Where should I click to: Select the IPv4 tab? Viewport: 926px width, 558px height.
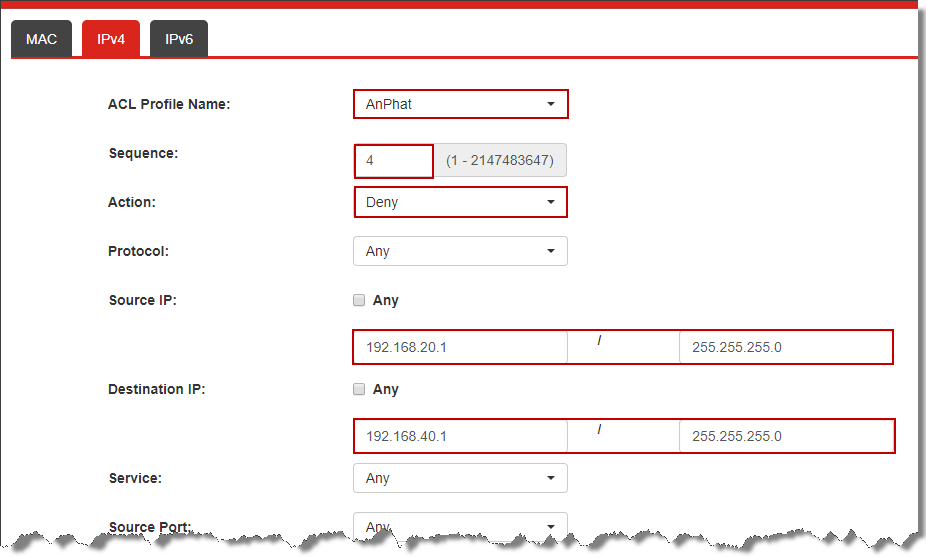tap(111, 39)
